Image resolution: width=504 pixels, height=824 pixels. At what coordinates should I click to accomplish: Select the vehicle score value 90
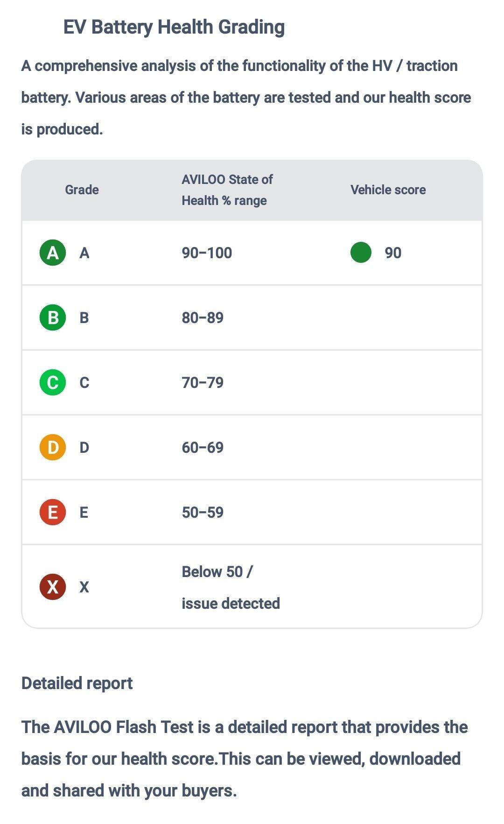tap(393, 253)
